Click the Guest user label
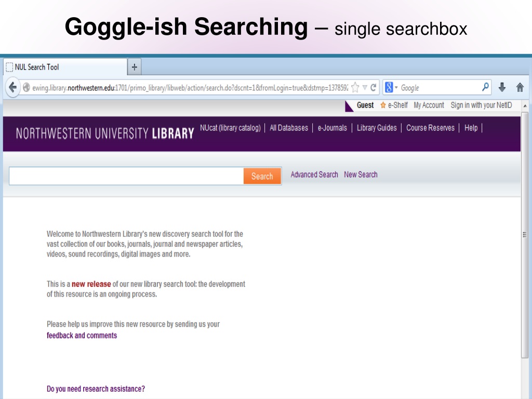This screenshot has width=532, height=399. pos(365,105)
